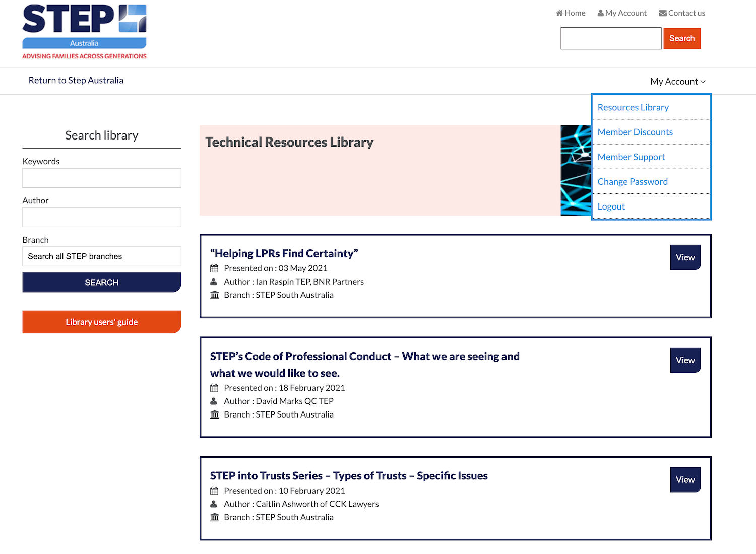Open Contact us link

click(x=682, y=13)
